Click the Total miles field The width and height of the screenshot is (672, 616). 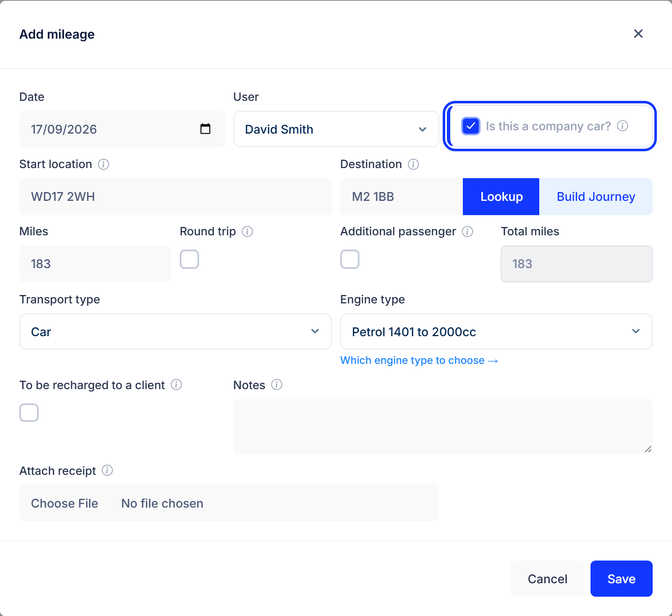[577, 264]
